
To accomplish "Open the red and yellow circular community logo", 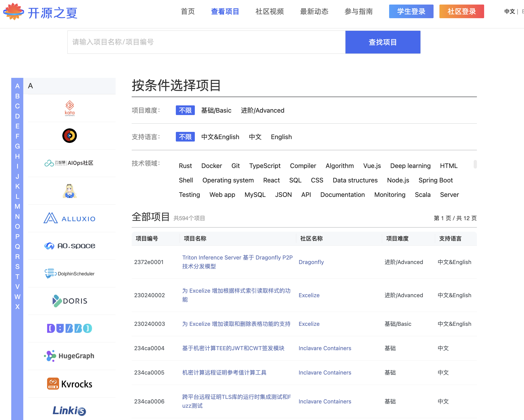I will click(70, 136).
